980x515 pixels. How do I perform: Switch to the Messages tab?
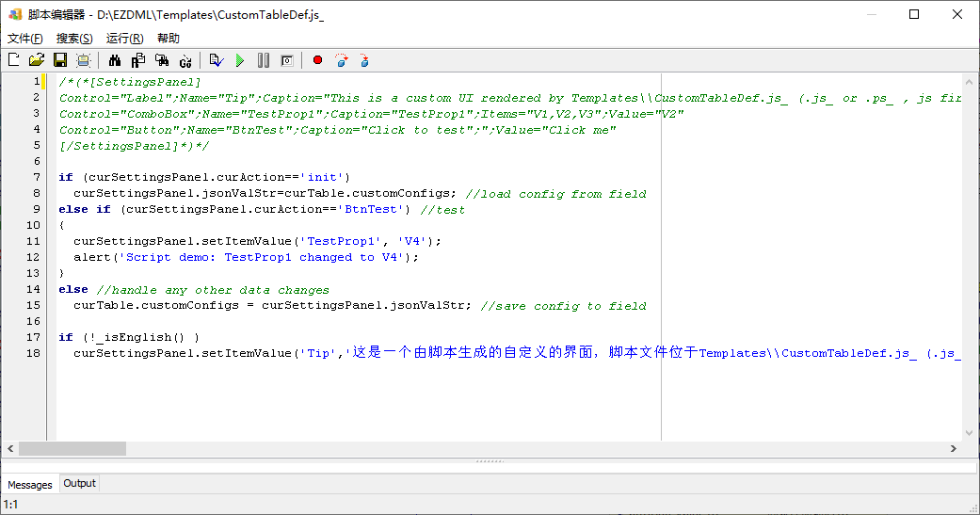pos(30,484)
